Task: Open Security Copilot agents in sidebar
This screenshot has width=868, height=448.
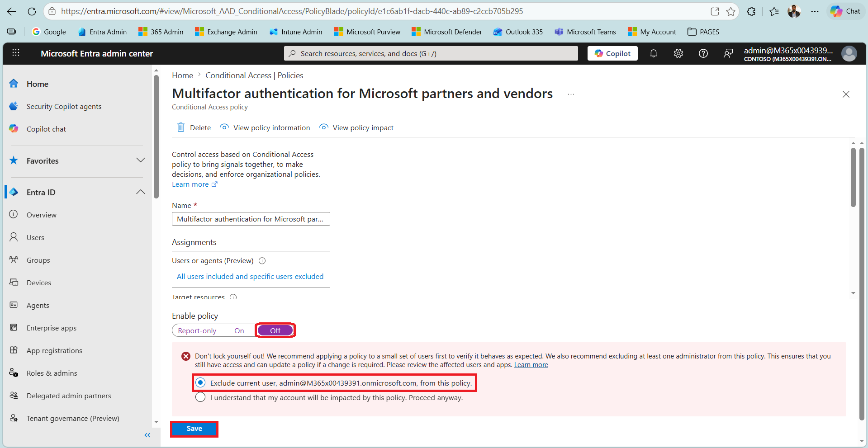Action: [x=64, y=107]
